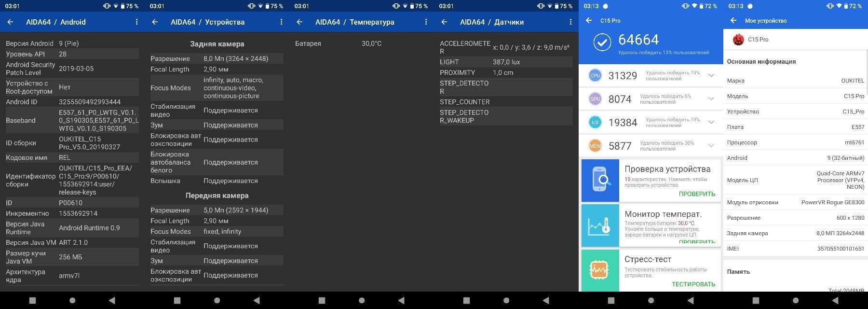
Task: Go back from AIDA64 / Датчики screen
Action: click(x=444, y=22)
